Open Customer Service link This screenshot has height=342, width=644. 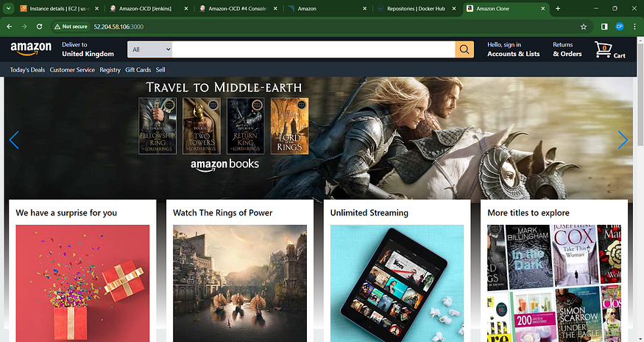(72, 70)
